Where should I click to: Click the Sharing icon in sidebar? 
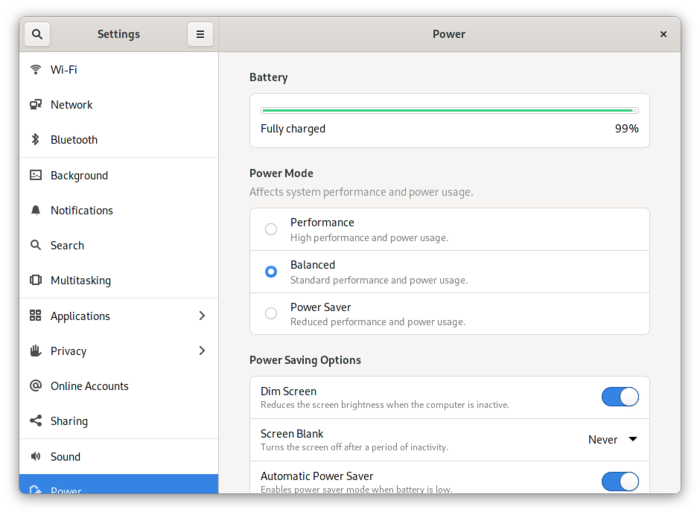pos(36,421)
